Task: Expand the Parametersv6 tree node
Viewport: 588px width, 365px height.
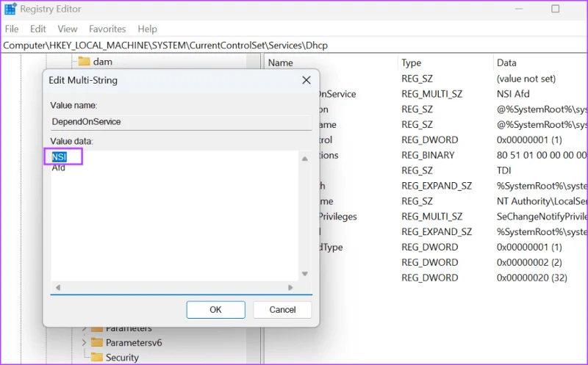Action: coord(84,342)
